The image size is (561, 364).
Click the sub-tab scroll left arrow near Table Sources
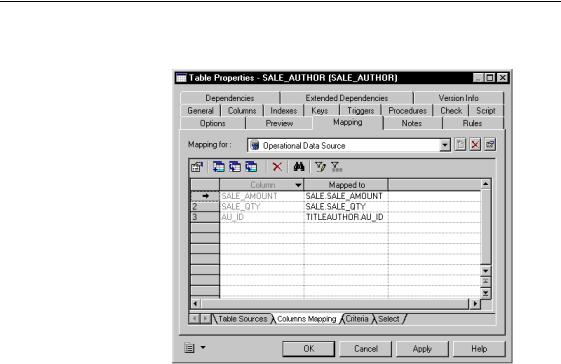point(194,318)
